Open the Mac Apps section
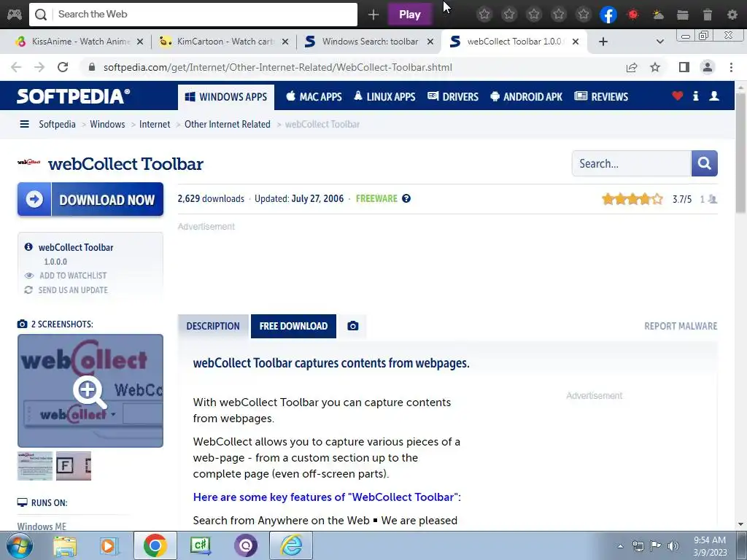 (x=314, y=97)
